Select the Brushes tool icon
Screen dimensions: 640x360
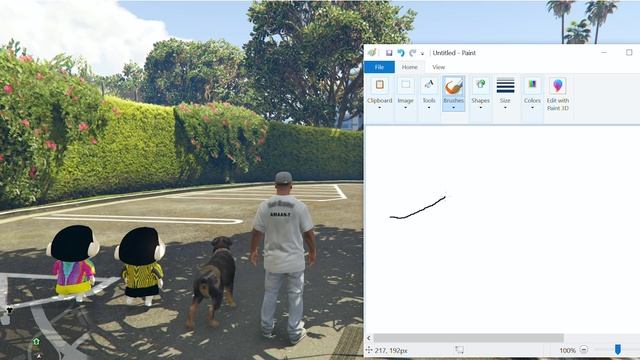[453, 86]
